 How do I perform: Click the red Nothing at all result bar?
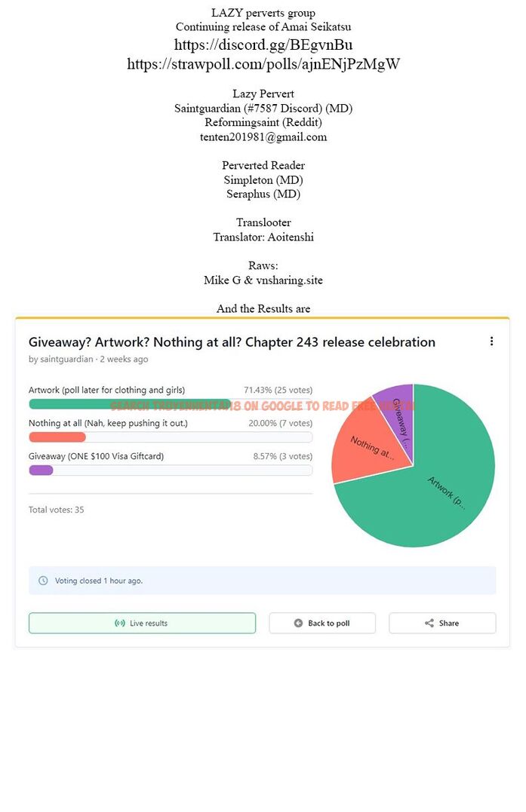point(57,437)
